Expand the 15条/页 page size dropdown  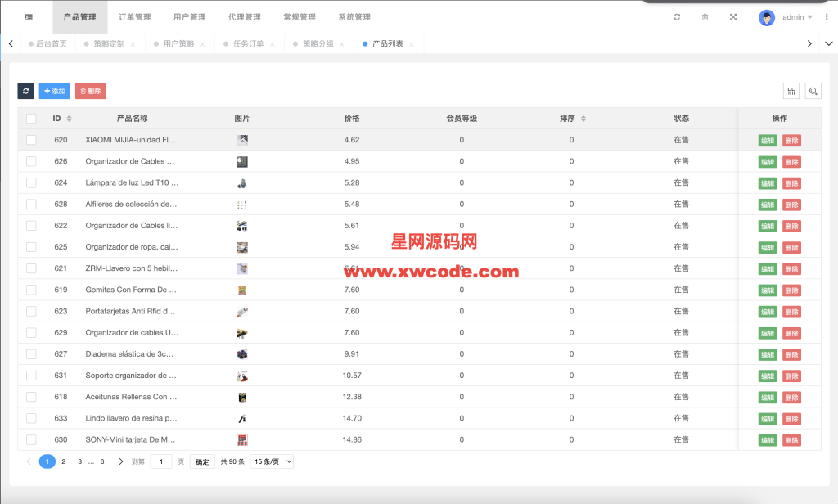pyautogui.click(x=272, y=461)
